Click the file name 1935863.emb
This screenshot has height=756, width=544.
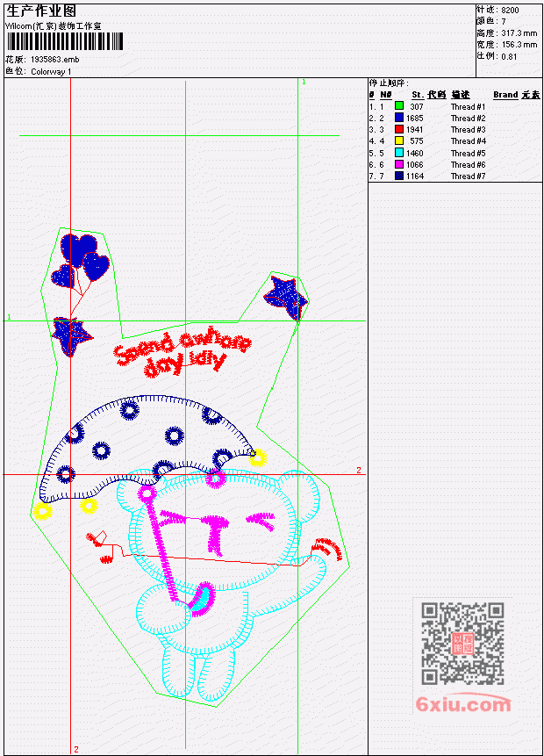[55, 60]
